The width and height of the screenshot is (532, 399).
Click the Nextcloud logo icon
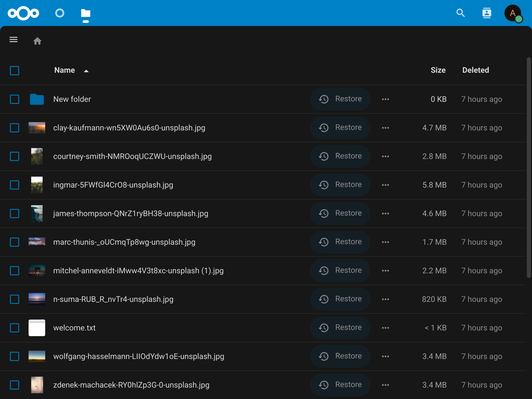[x=23, y=13]
